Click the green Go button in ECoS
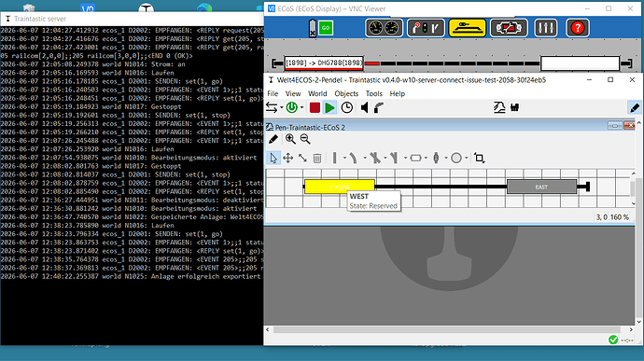 326,28
